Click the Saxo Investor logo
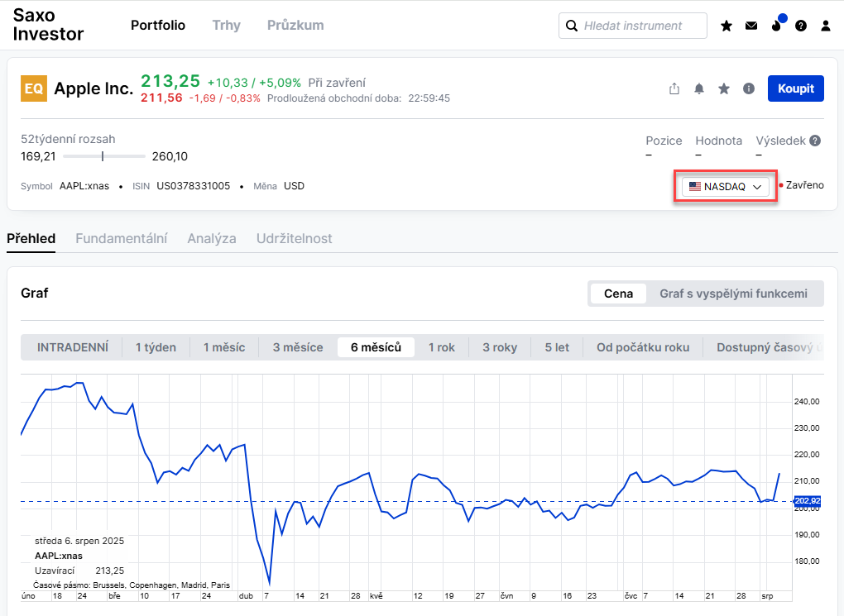Image resolution: width=844 pixels, height=616 pixels. 48,25
